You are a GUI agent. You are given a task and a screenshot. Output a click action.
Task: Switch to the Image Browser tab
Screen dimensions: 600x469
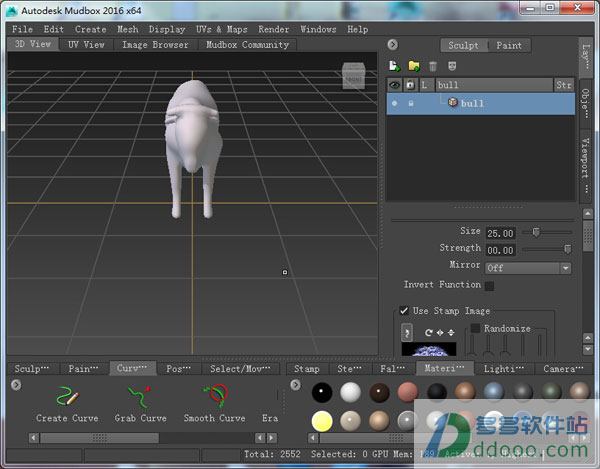pyautogui.click(x=155, y=45)
